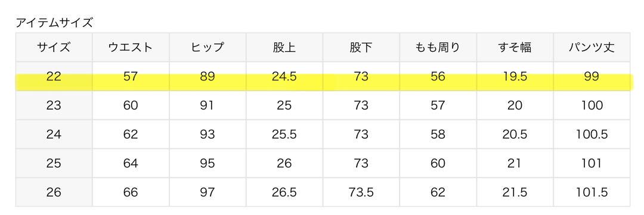Click the サイズ column header
This screenshot has width=644, height=215.
(54, 47)
